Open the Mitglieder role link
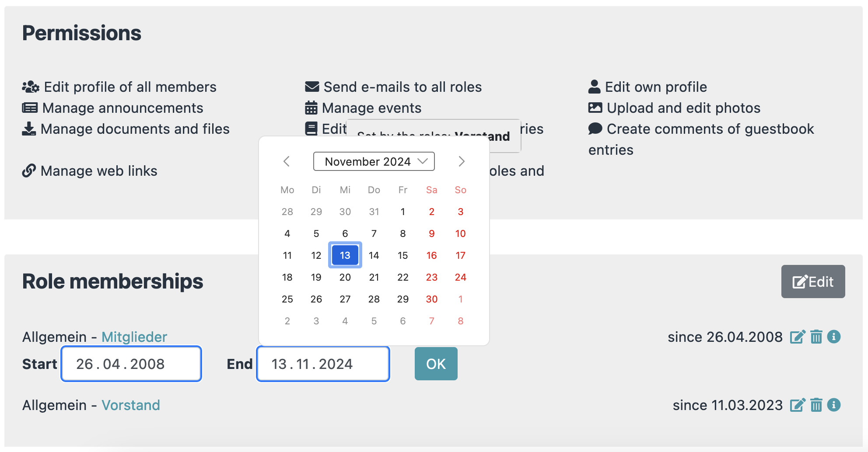Screen dimensions: 868x452 coord(134,337)
